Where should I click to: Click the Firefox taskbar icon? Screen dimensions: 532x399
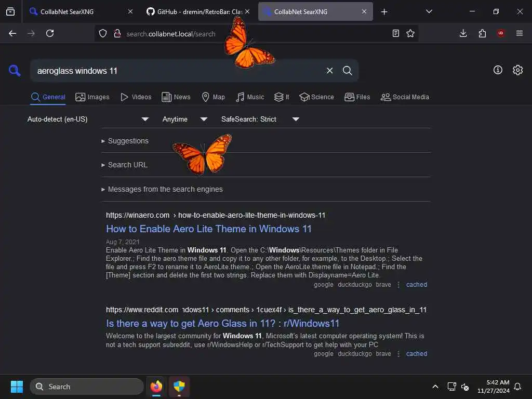tap(156, 387)
